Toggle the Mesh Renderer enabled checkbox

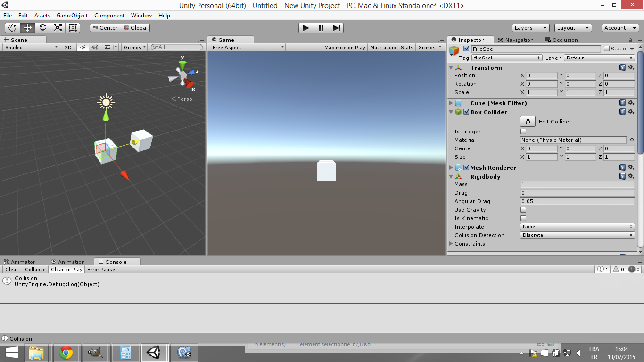point(466,167)
